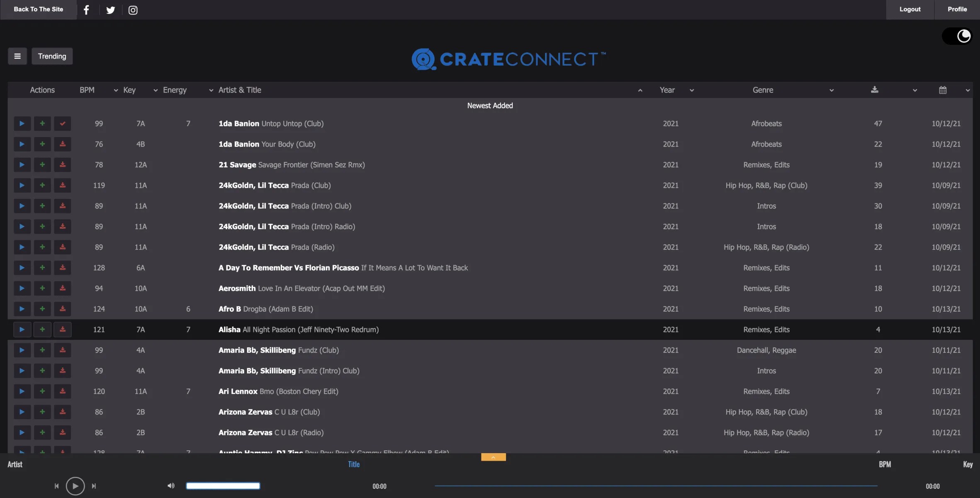The width and height of the screenshot is (980, 498).
Task: Expand the calendar date column dropdown
Action: tap(968, 90)
